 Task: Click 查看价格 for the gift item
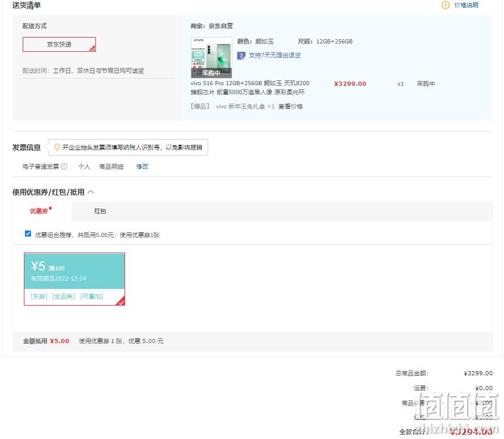click(x=290, y=107)
